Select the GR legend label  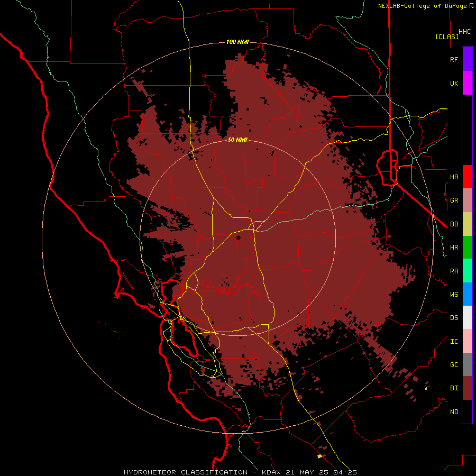(x=454, y=200)
